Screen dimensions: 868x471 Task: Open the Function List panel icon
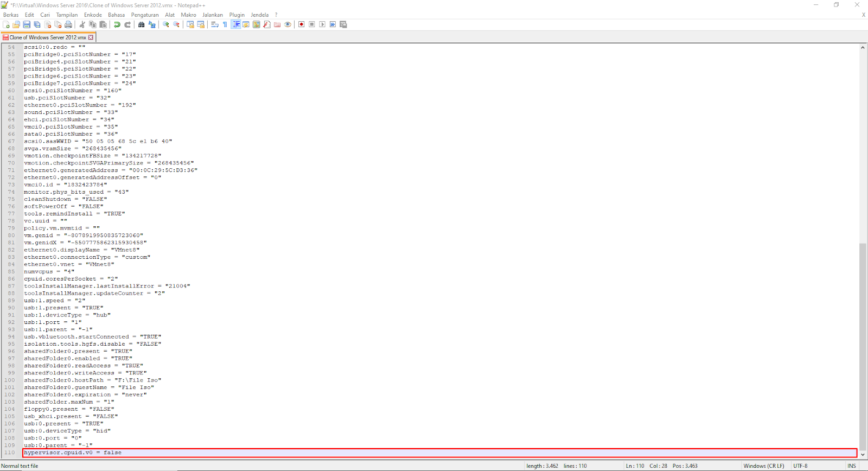tap(267, 24)
